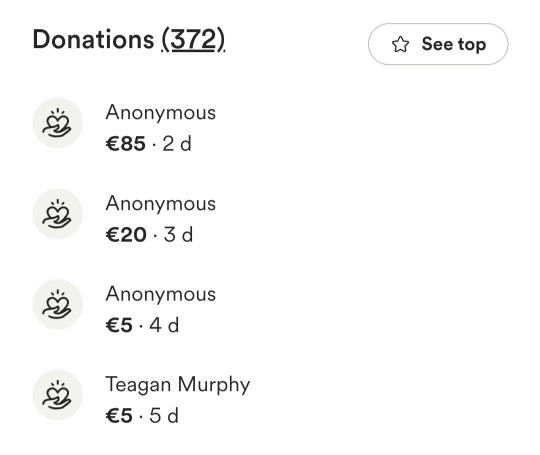The image size is (540, 455).
Task: Select Anonymous donor with €85 donation
Action: pos(161,113)
